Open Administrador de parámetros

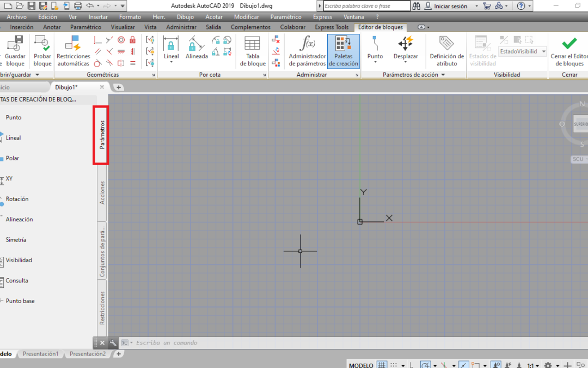[307, 51]
